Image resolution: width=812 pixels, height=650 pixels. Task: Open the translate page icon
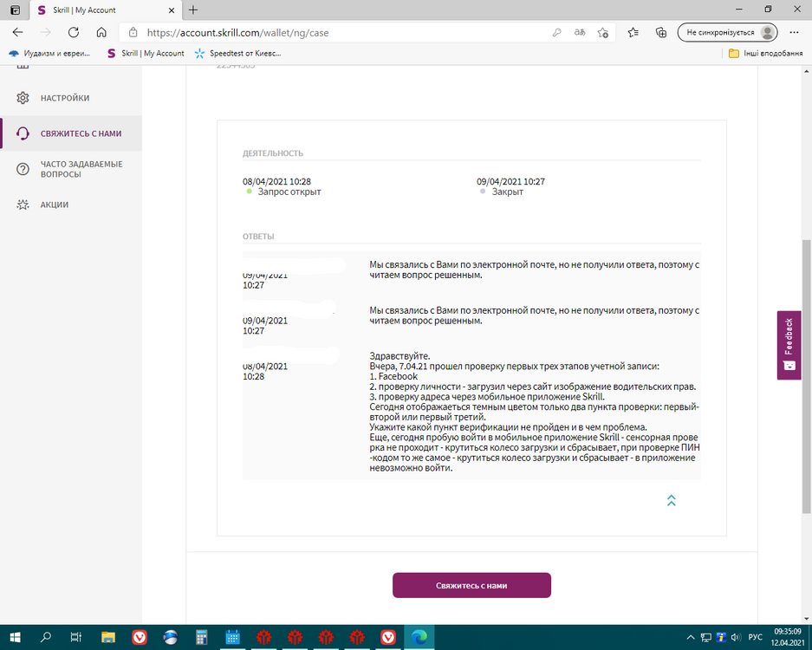point(580,33)
